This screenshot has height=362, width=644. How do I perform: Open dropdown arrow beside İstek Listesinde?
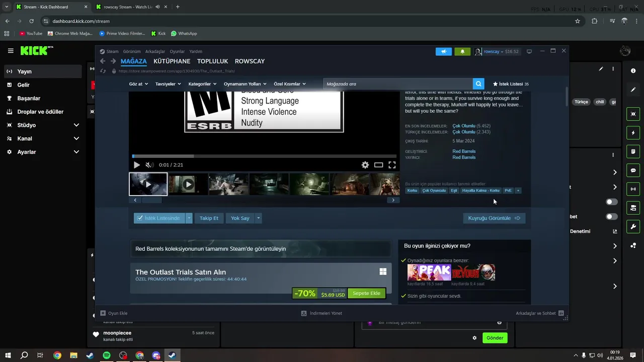tap(189, 218)
